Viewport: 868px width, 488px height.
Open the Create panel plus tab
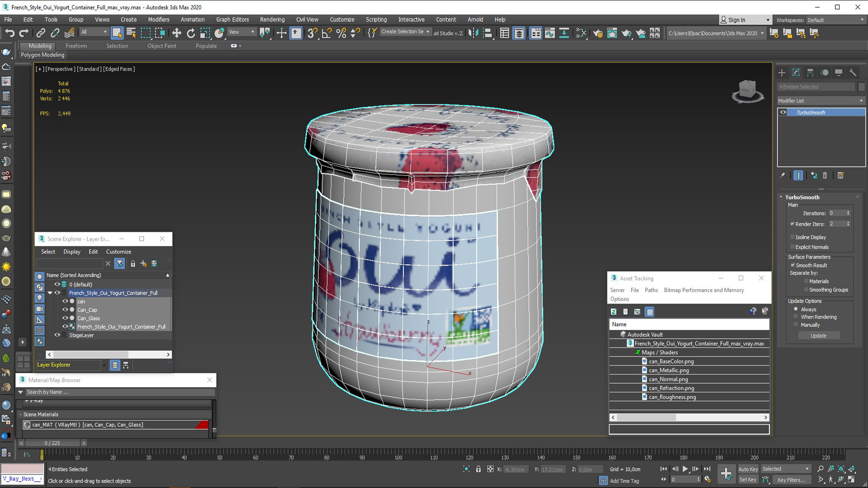(782, 72)
